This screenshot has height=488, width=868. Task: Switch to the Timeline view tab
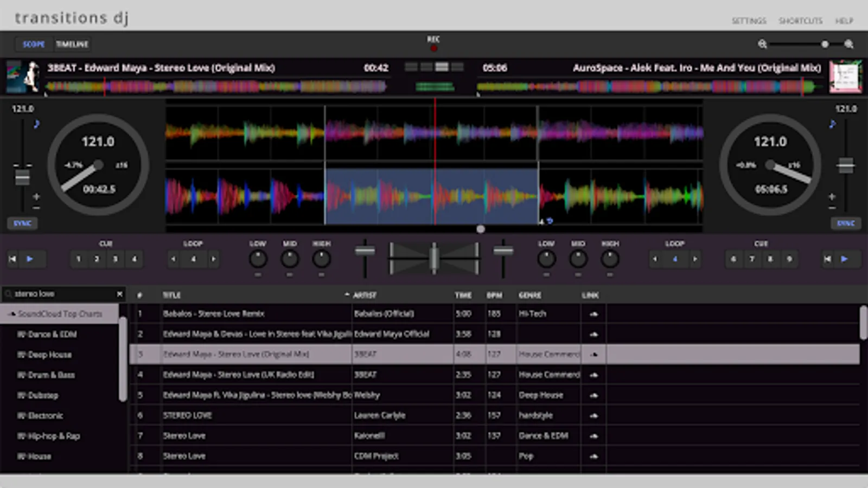72,44
